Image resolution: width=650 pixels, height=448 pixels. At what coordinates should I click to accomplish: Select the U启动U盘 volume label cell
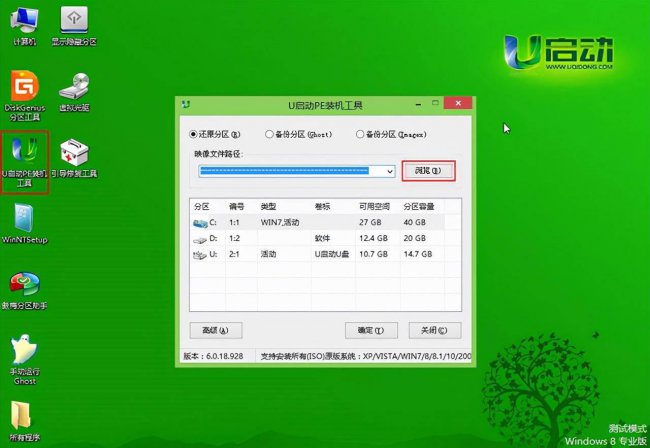[332, 254]
